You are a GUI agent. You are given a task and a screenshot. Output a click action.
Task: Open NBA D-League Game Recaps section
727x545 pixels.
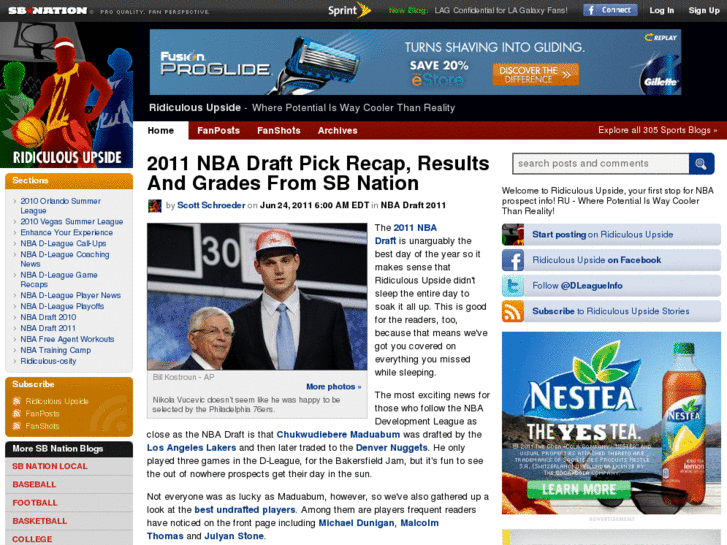(x=59, y=279)
